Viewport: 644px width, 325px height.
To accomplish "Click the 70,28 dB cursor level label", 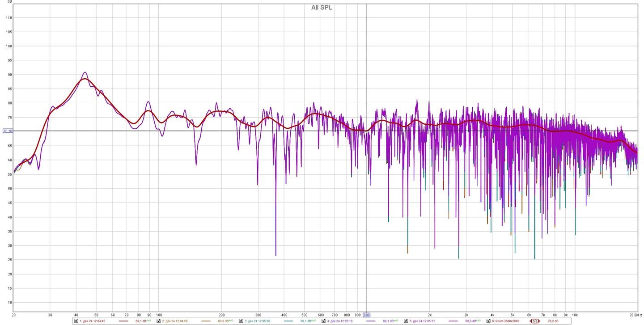I will [x=8, y=131].
